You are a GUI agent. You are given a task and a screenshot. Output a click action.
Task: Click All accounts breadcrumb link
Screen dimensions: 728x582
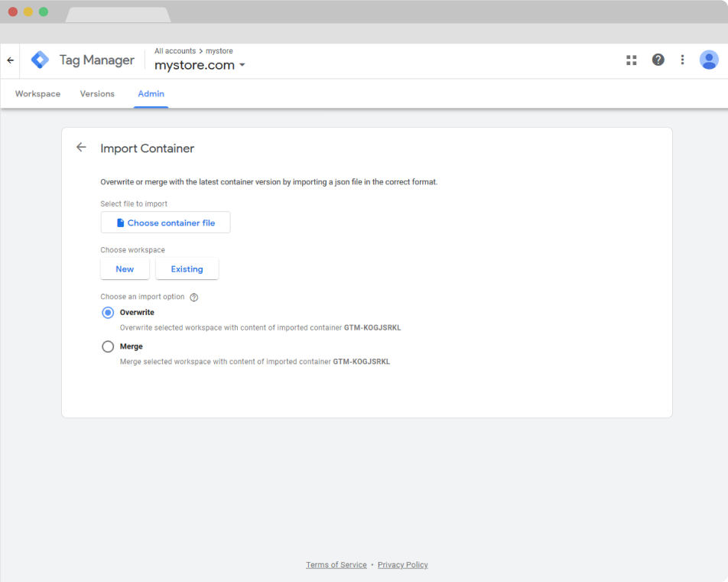tap(174, 51)
